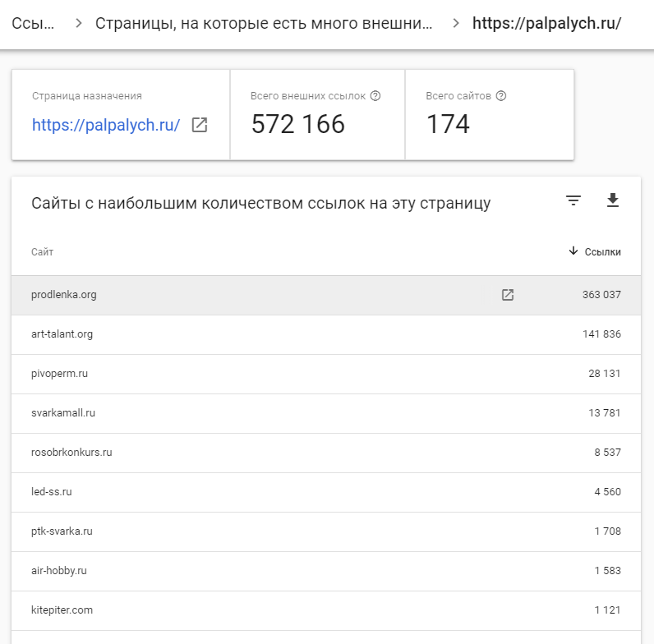Viewport: 654px width, 644px height.
Task: Click the 'Всего внешних ссылок' label
Action: (308, 96)
